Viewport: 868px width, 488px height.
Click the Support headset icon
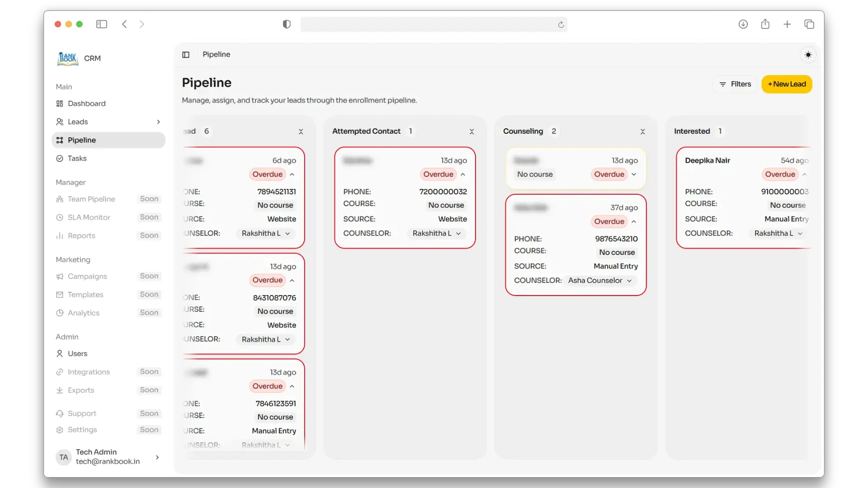coord(60,413)
